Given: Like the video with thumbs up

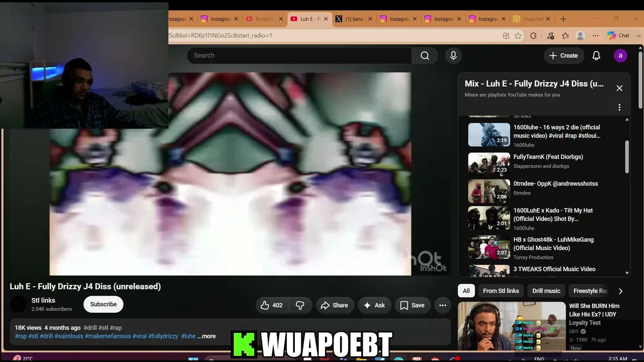Looking at the screenshot, I should click(272, 305).
